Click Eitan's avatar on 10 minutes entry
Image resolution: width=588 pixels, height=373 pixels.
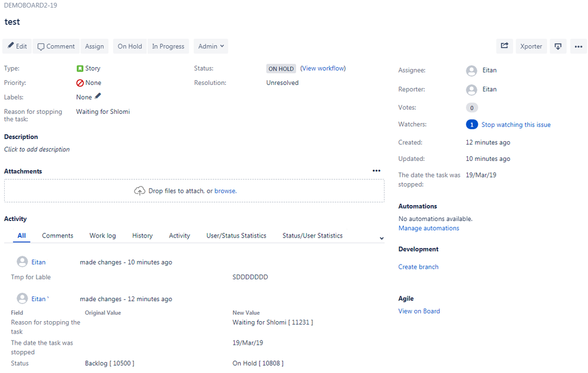pos(22,262)
